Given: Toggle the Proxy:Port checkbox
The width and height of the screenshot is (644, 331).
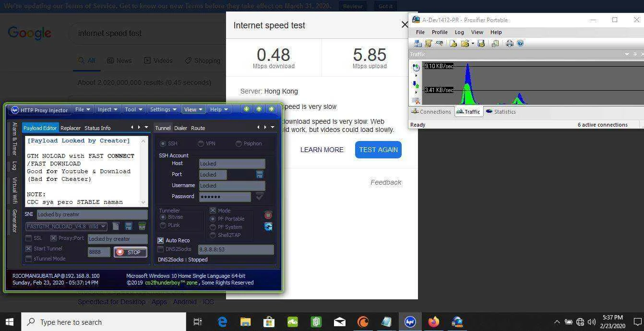Looking at the screenshot, I should pyautogui.click(x=54, y=238).
